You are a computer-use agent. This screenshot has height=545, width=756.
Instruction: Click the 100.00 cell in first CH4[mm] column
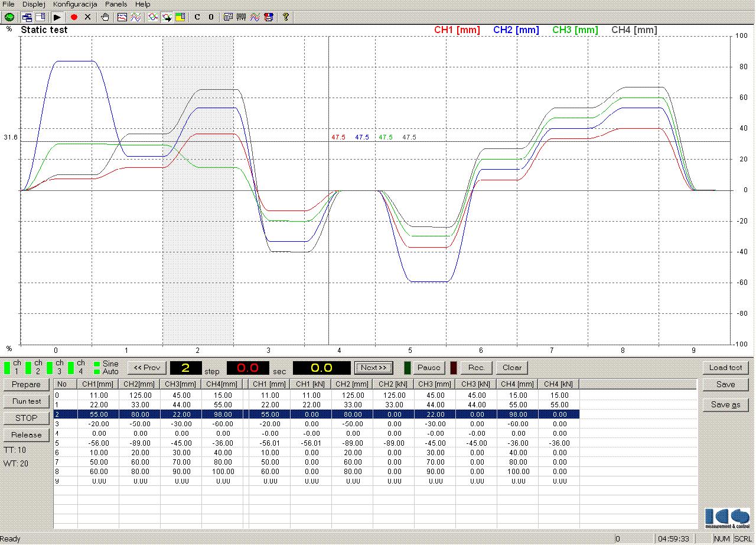coord(221,472)
